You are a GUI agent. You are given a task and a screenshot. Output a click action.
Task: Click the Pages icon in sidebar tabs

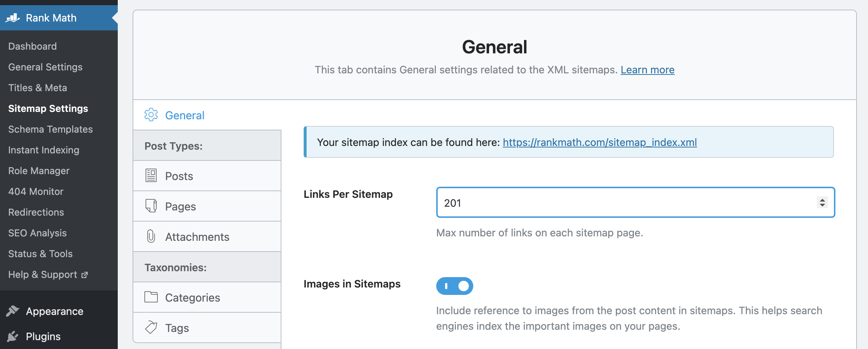pos(151,206)
